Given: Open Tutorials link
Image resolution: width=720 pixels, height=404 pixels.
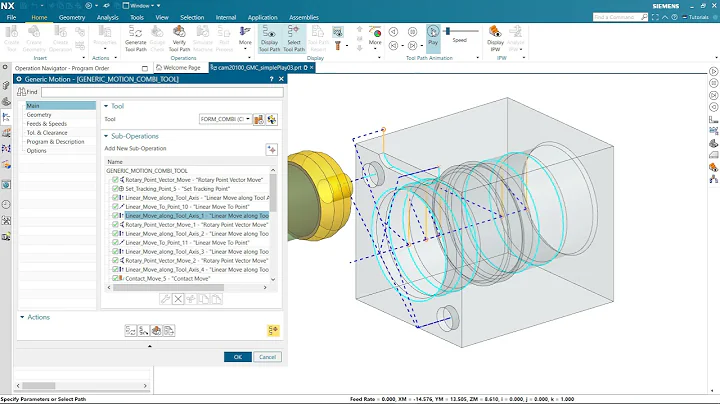Looking at the screenshot, I should click(x=695, y=17).
